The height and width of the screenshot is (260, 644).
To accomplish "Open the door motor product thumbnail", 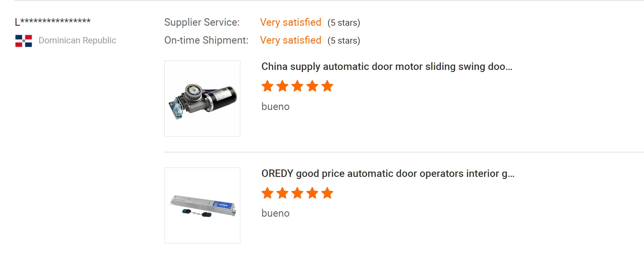I will click(202, 99).
